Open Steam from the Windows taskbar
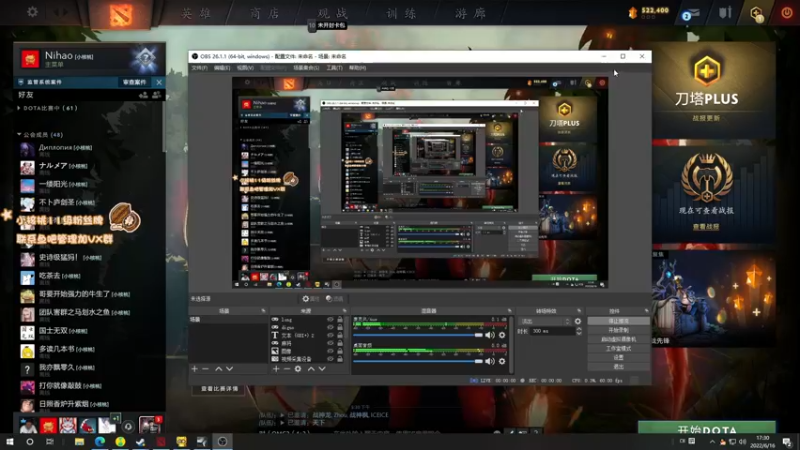This screenshot has height=450, width=800. (x=141, y=441)
